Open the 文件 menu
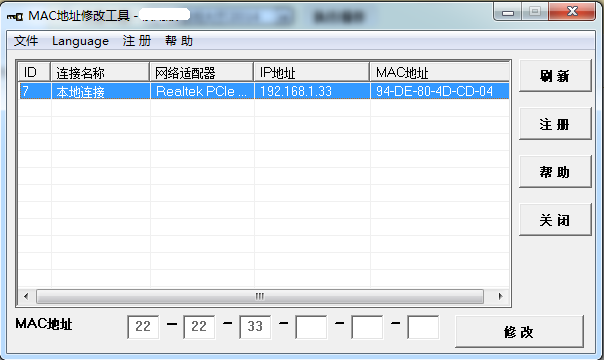Screen dimensions: 604x360 26,41
